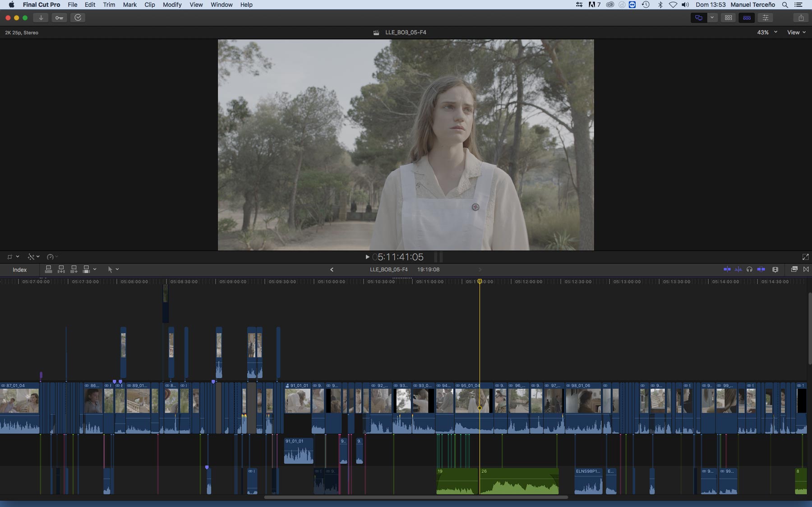Toggle secondary display button
This screenshot has width=812, height=507.
(x=698, y=18)
